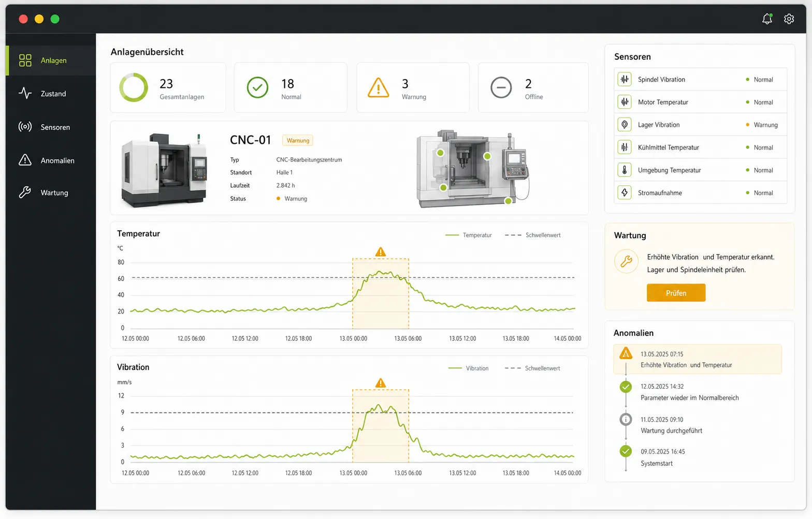Screen dimensions: 812x519
Task: Open the notifications bell icon
Action: coord(767,19)
